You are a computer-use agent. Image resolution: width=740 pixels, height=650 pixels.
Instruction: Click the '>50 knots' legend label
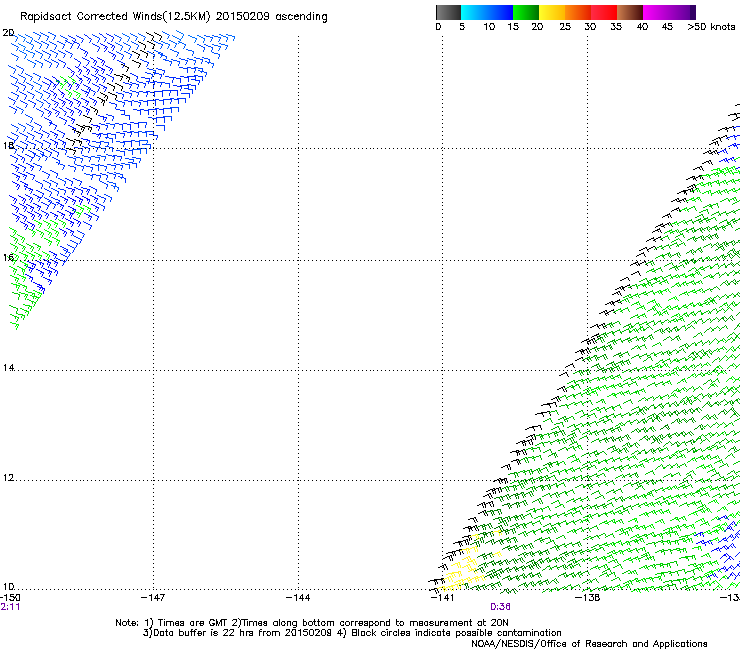click(711, 27)
